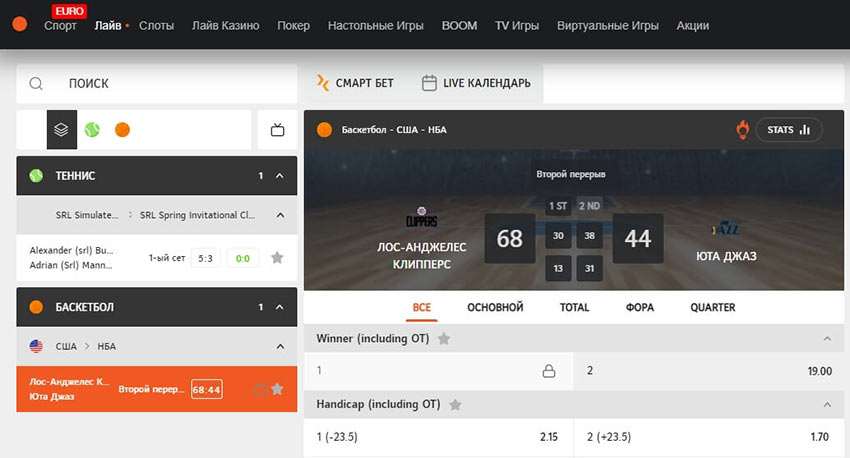This screenshot has height=458, width=850.
Task: Bet on 1 (-23.5) at 2.15
Action: coord(439,437)
